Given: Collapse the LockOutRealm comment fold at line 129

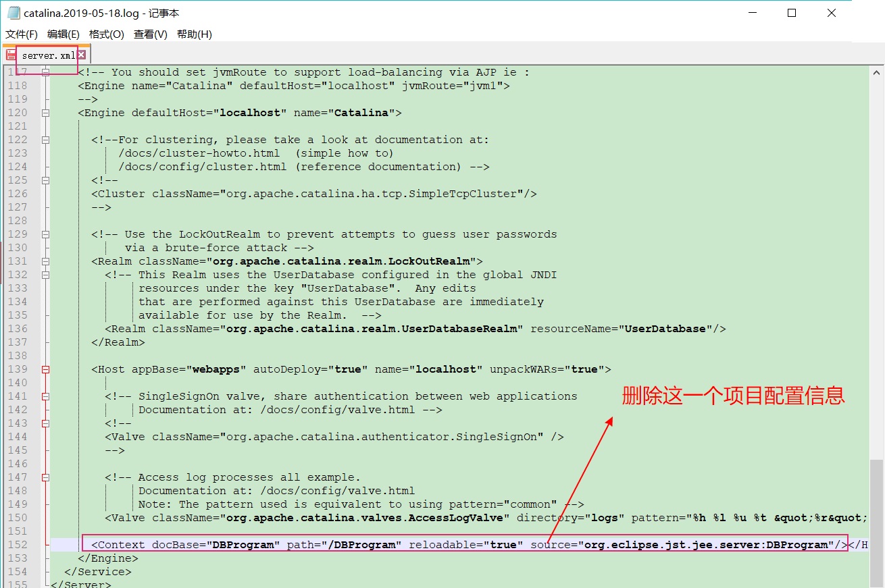Looking at the screenshot, I should tap(45, 234).
